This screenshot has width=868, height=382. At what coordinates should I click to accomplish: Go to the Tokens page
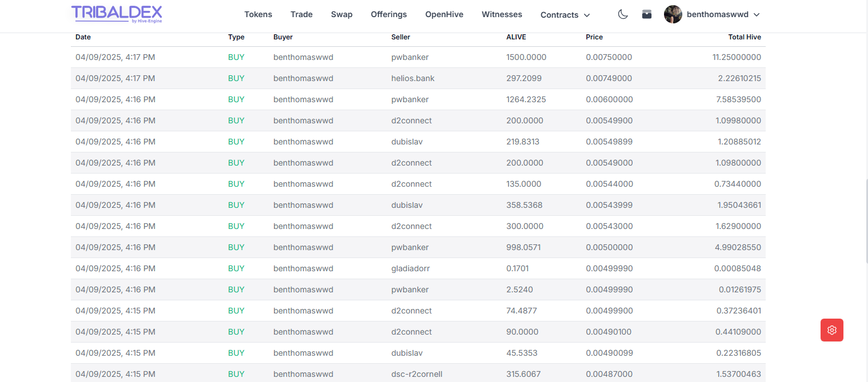pos(258,14)
